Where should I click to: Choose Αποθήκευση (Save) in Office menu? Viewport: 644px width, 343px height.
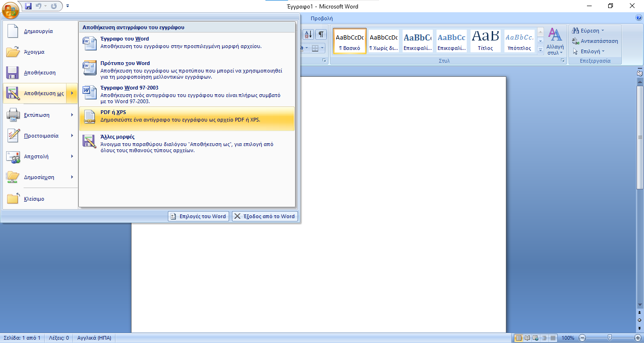[40, 73]
